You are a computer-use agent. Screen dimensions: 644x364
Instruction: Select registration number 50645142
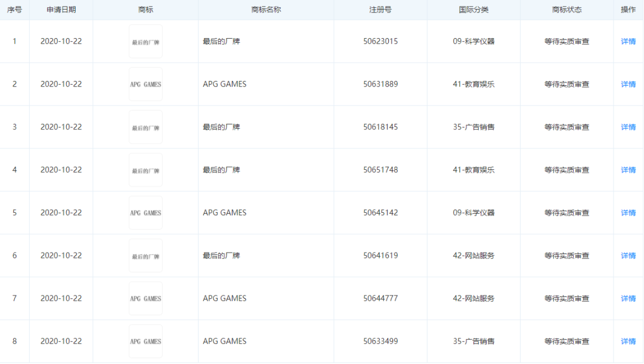(380, 213)
